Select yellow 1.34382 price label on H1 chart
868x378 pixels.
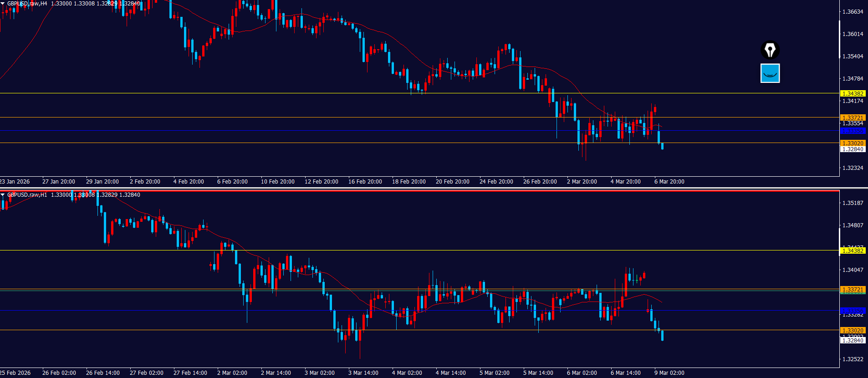(x=853, y=250)
